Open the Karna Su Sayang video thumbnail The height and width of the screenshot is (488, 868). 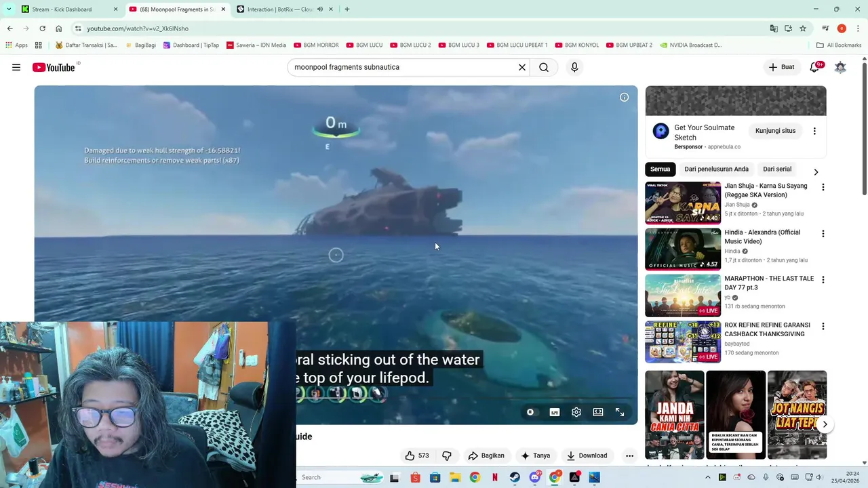pos(683,203)
